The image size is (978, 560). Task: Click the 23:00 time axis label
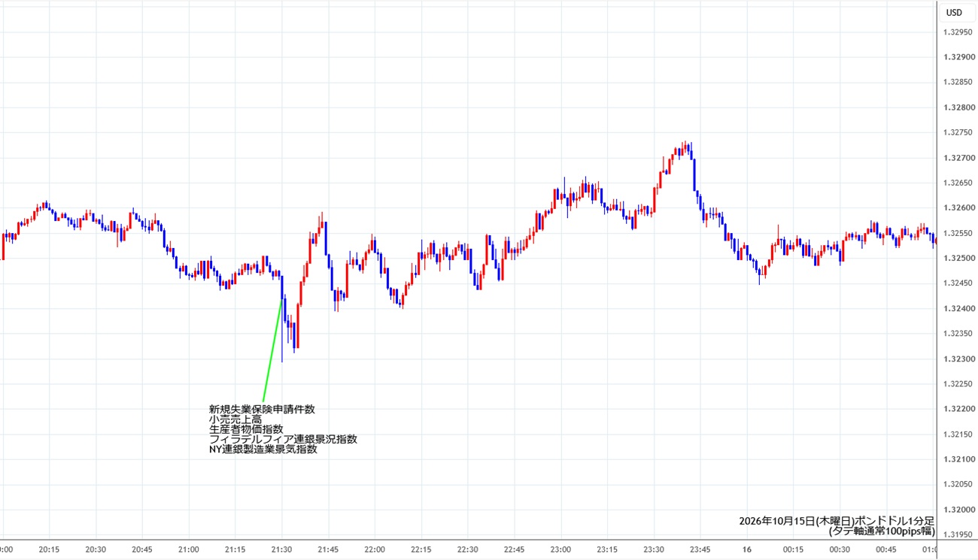[x=561, y=549]
